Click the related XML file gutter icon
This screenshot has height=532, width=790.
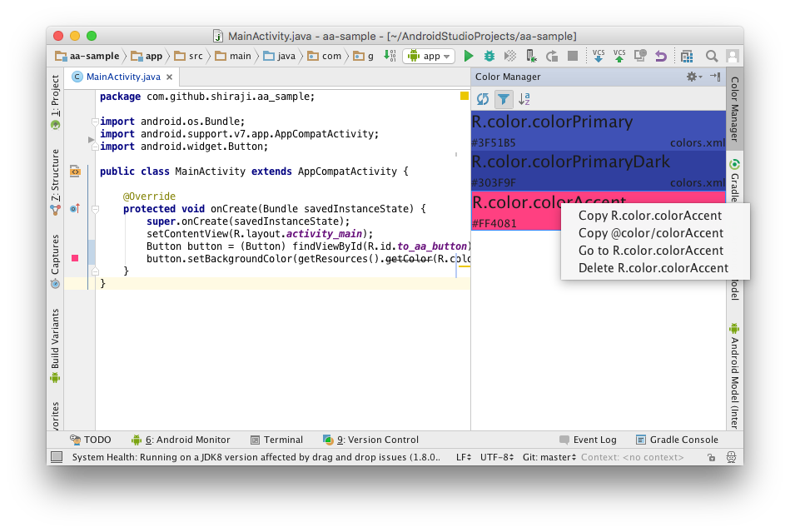(x=75, y=172)
